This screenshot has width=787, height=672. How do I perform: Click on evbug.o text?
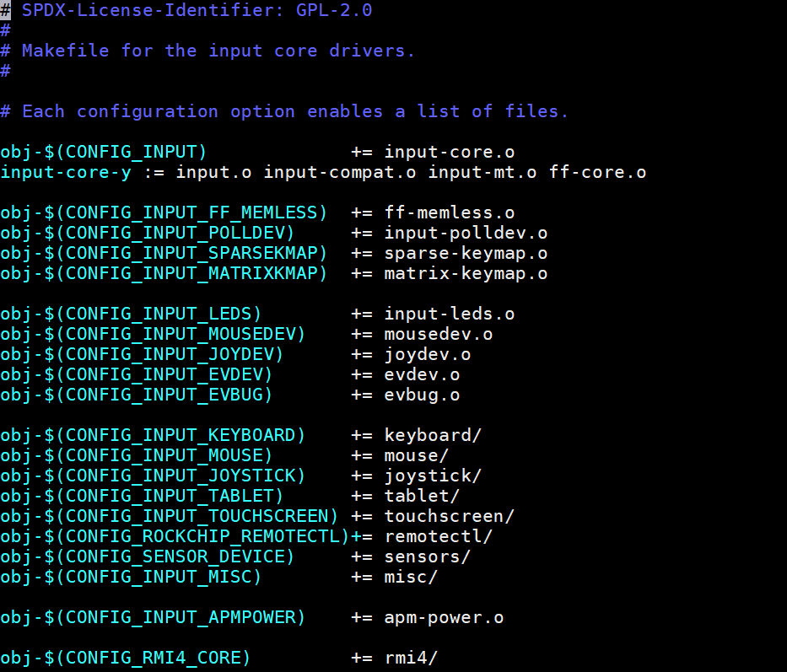point(422,395)
